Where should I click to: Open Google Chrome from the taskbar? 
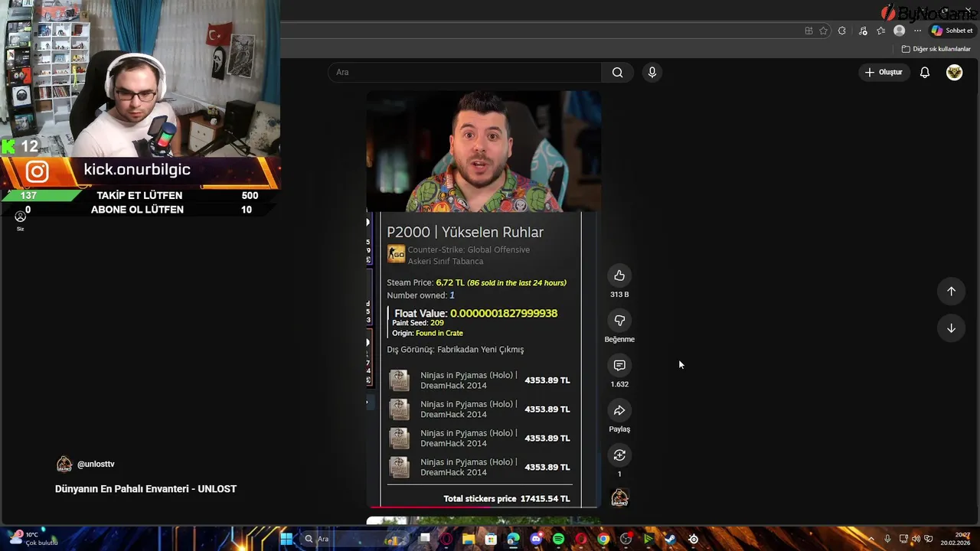click(603, 539)
